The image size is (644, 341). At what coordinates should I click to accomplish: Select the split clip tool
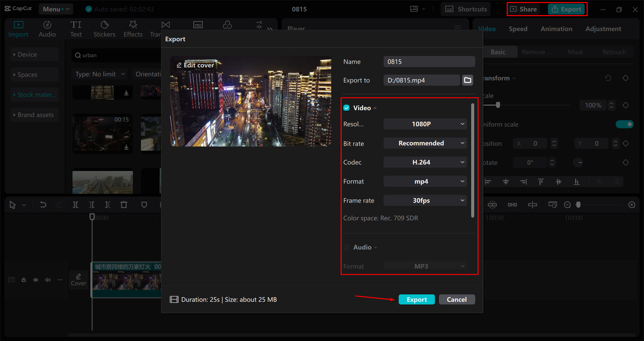click(x=75, y=205)
